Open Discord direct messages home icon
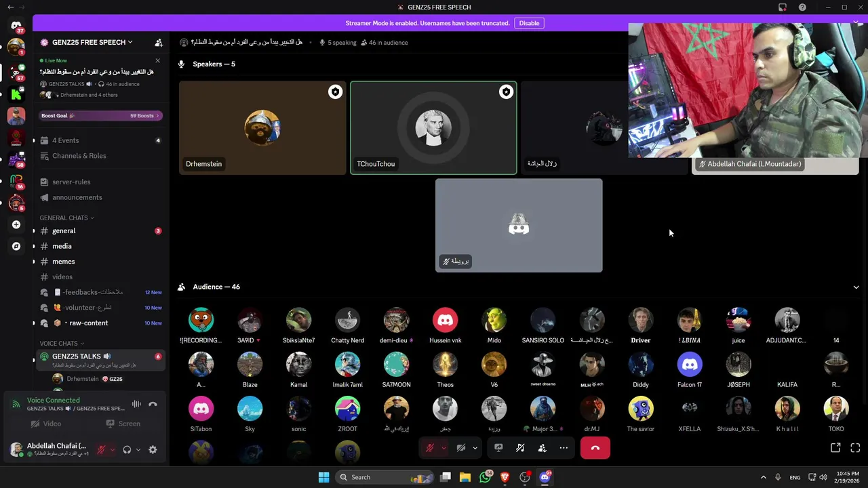The image size is (868, 488). tap(16, 26)
